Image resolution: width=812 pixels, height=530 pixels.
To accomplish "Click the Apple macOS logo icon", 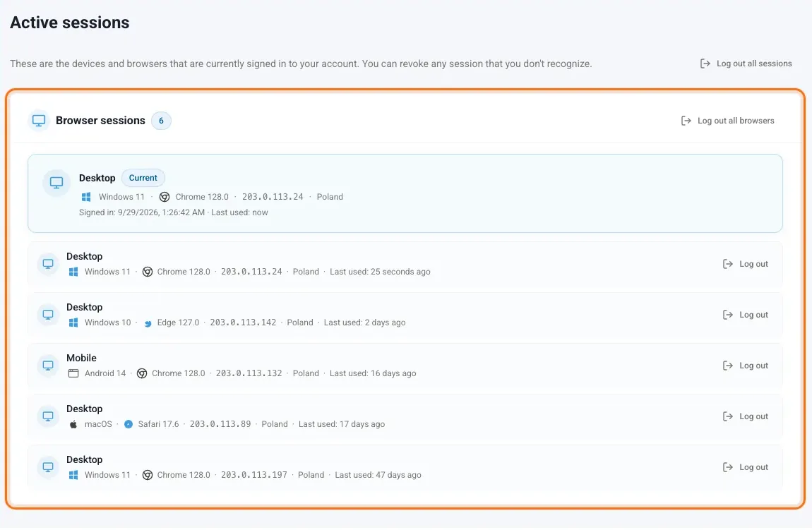I will [x=73, y=424].
